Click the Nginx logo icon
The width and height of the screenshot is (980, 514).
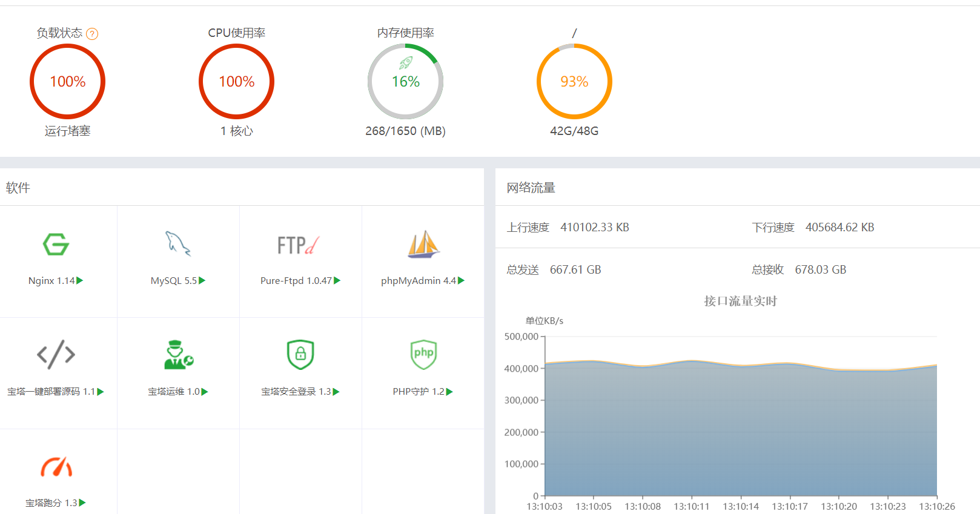tap(56, 244)
